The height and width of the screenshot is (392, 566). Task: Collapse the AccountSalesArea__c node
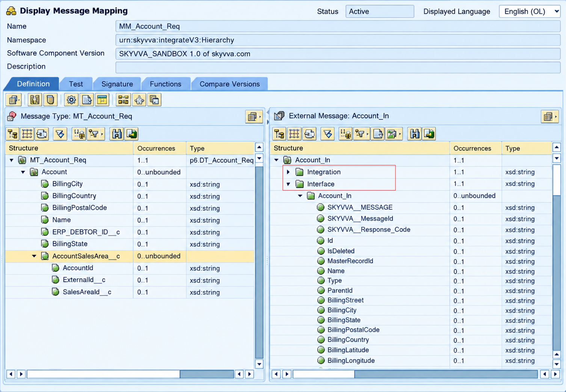pyautogui.click(x=34, y=256)
